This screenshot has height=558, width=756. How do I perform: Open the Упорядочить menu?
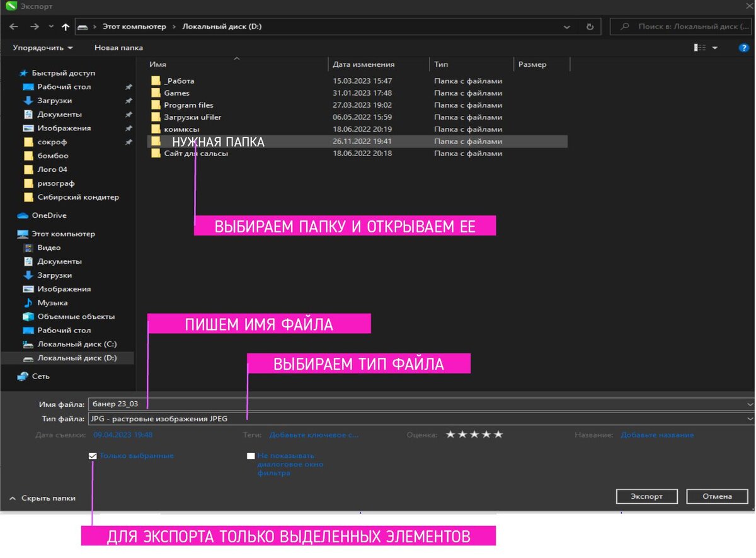point(43,48)
